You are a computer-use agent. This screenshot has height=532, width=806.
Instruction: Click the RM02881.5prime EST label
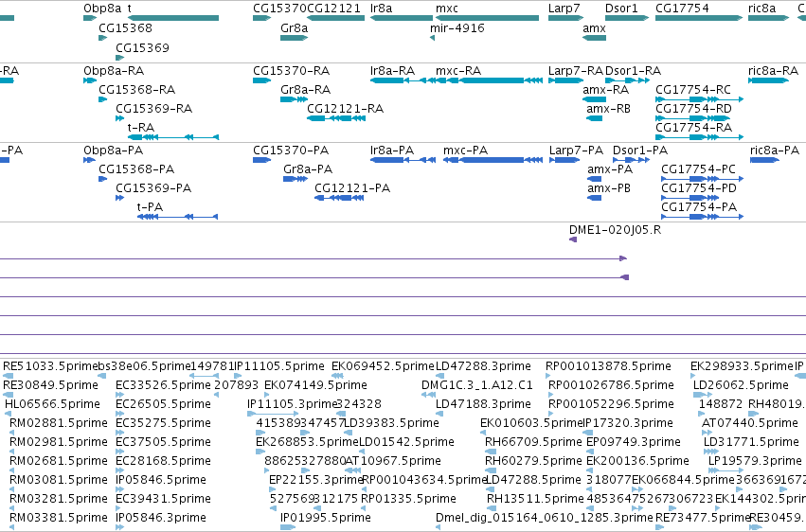click(59, 423)
